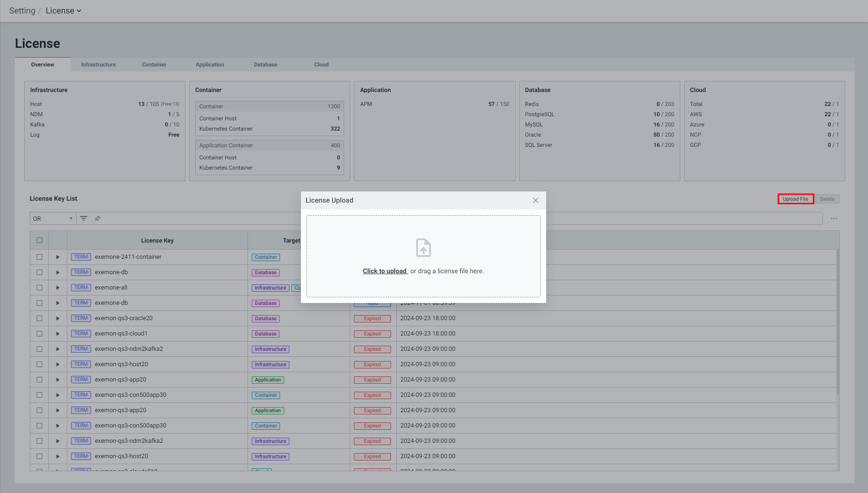Click the pin icon in filter bar
Image resolution: width=868 pixels, height=493 pixels.
pos(98,218)
